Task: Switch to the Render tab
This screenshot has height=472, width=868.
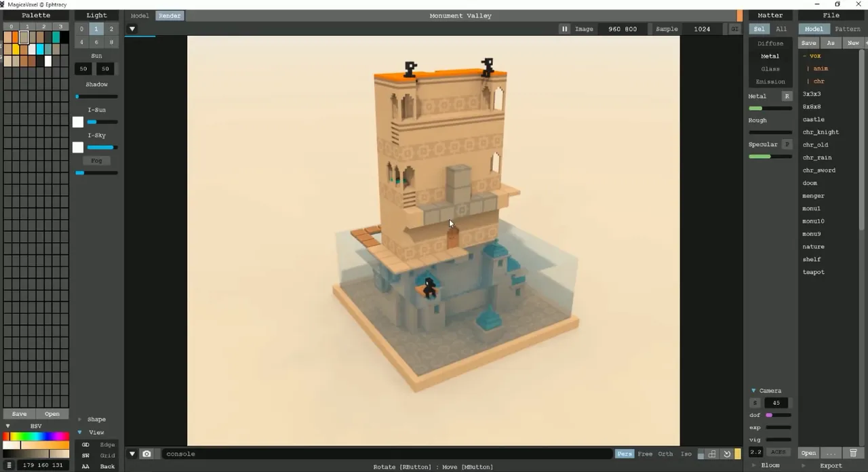Action: click(170, 16)
